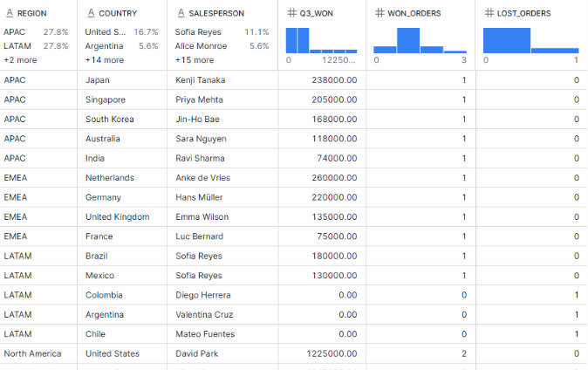The image size is (588, 370).
Task: Select the Argentina 5.6% summary entry
Action: pos(121,46)
